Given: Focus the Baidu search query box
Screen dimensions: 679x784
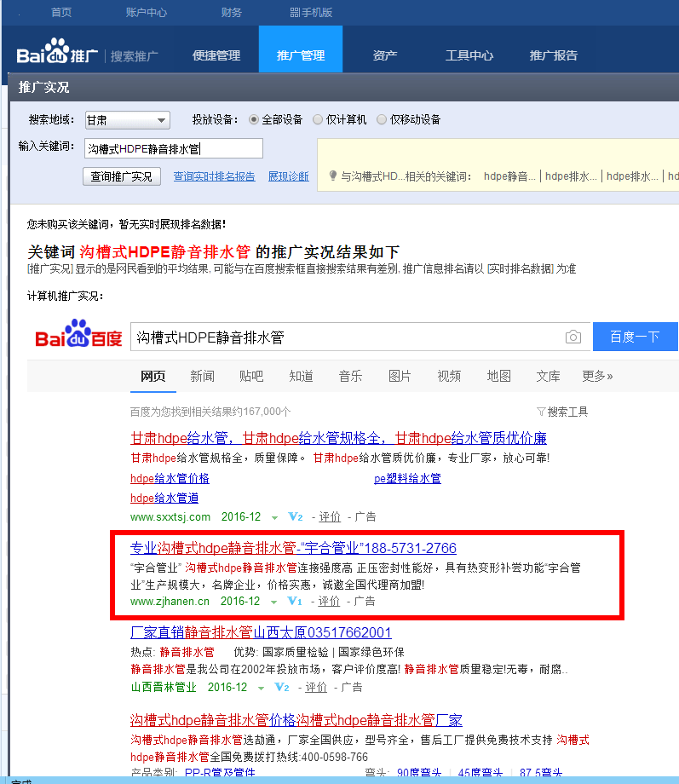Looking at the screenshot, I should tap(360, 337).
